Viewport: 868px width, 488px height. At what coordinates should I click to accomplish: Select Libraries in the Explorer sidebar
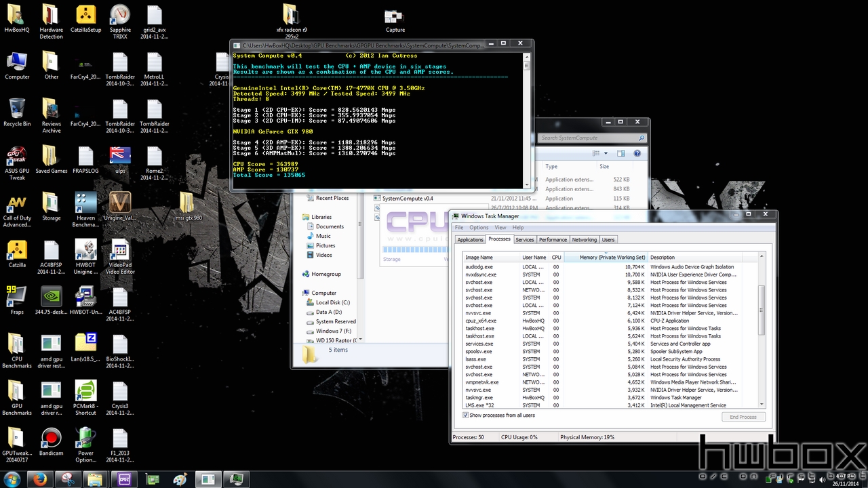(x=321, y=217)
